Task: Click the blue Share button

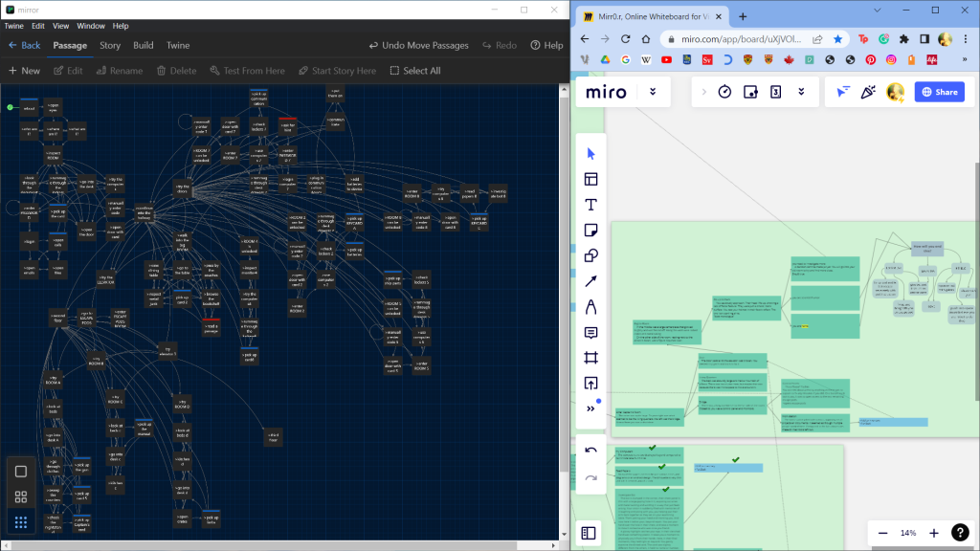Action: [938, 92]
